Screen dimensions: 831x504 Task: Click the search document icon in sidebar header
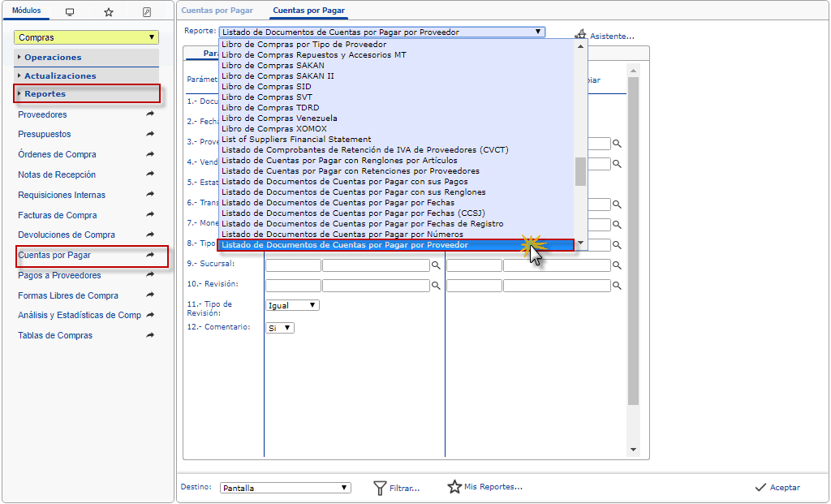(147, 12)
